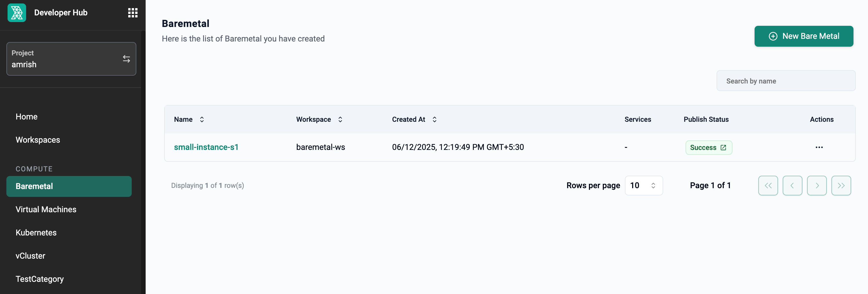The image size is (868, 294).
Task: Sort table by Created At column
Action: point(434,119)
